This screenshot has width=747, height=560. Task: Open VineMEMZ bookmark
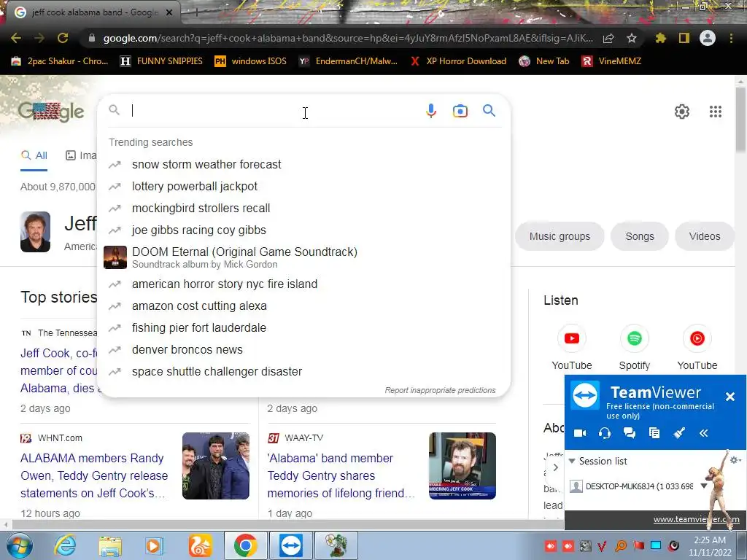612,61
